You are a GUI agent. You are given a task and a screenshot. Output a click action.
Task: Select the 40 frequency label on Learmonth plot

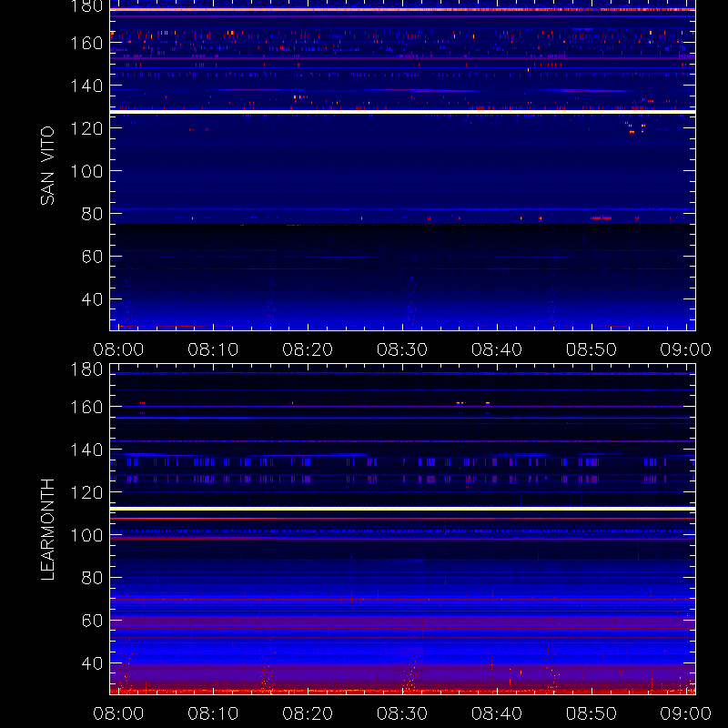[x=92, y=663]
